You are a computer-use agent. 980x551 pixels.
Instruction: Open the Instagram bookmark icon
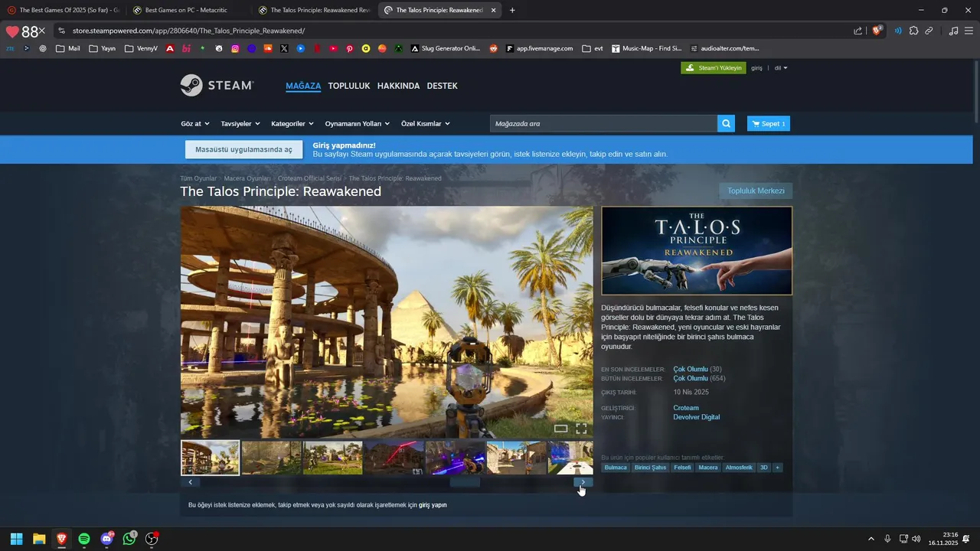click(235, 48)
